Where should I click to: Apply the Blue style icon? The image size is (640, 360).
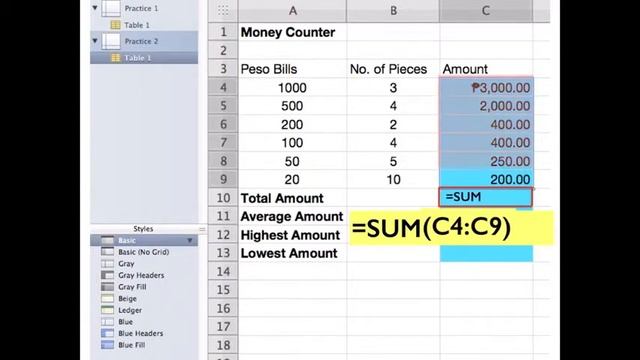point(107,322)
